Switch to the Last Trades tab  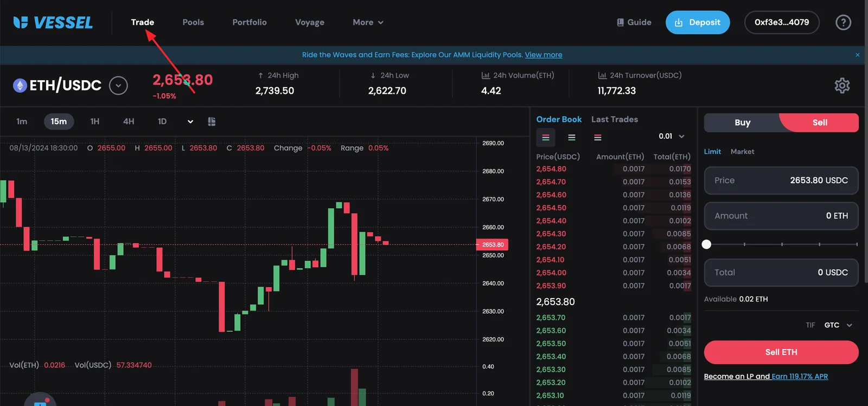click(x=615, y=119)
